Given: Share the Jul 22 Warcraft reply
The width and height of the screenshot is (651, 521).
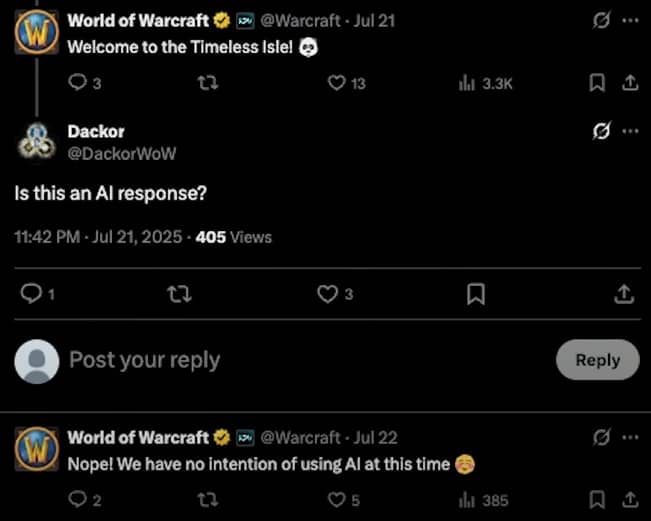Looking at the screenshot, I should coord(630,499).
